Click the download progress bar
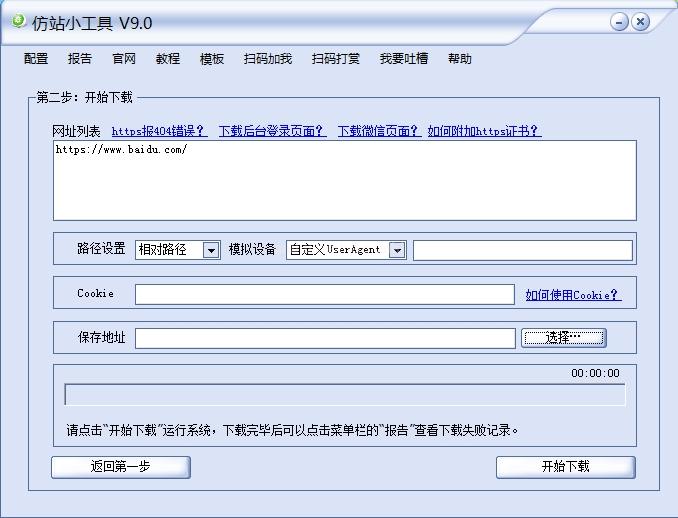The height and width of the screenshot is (518, 678). coord(344,395)
